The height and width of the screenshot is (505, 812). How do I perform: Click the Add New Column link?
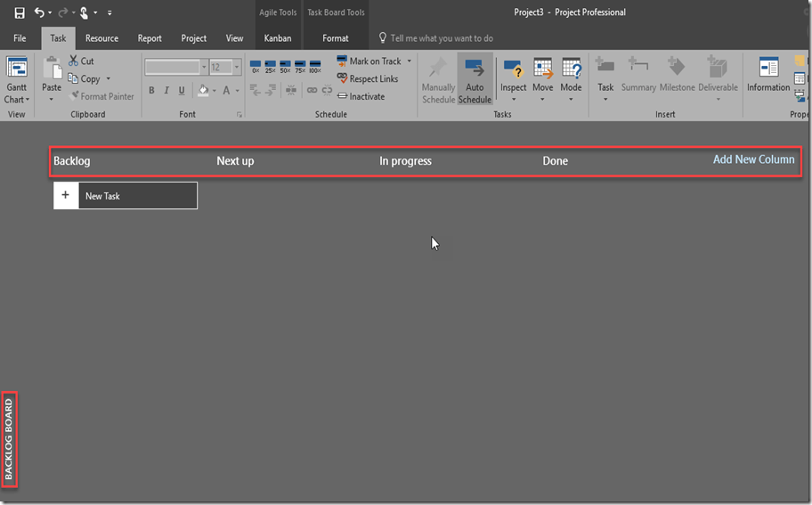pos(753,160)
